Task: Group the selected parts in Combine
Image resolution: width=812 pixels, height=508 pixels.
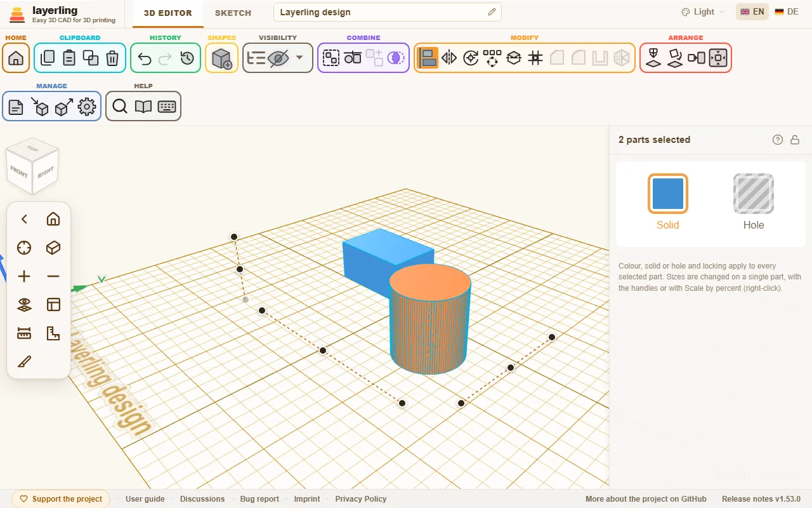Action: coord(331,58)
